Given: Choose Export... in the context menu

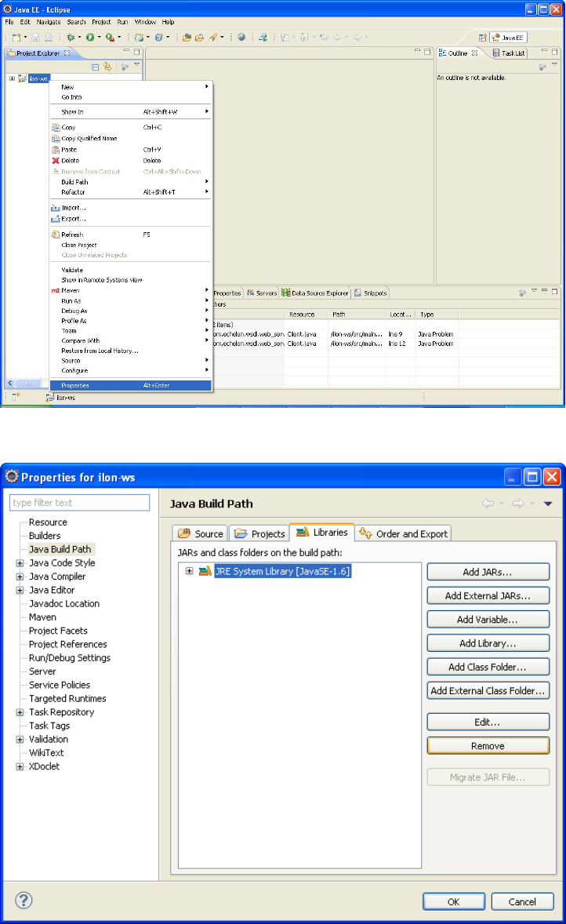Looking at the screenshot, I should (131, 219).
